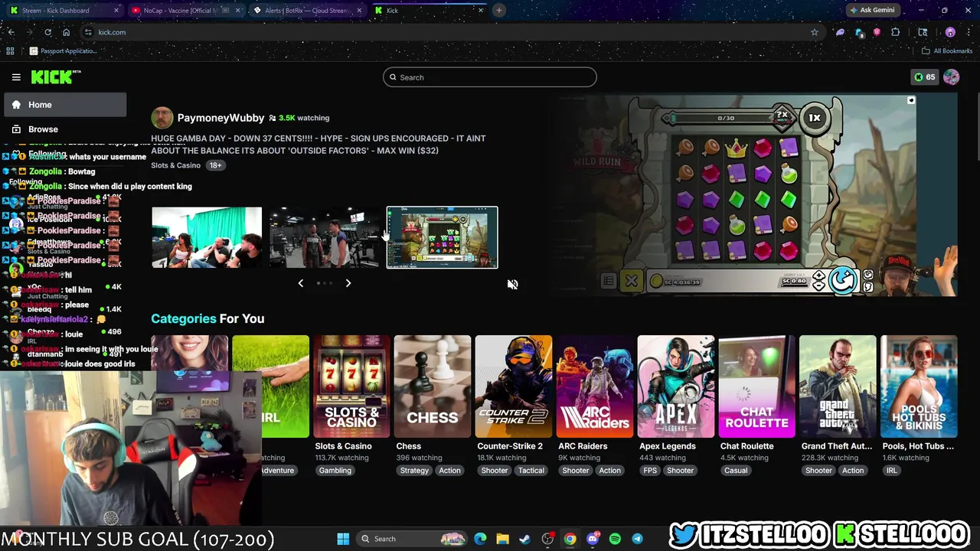980x551 pixels.
Task: Expand the All Bookmarks folder
Action: click(x=947, y=51)
